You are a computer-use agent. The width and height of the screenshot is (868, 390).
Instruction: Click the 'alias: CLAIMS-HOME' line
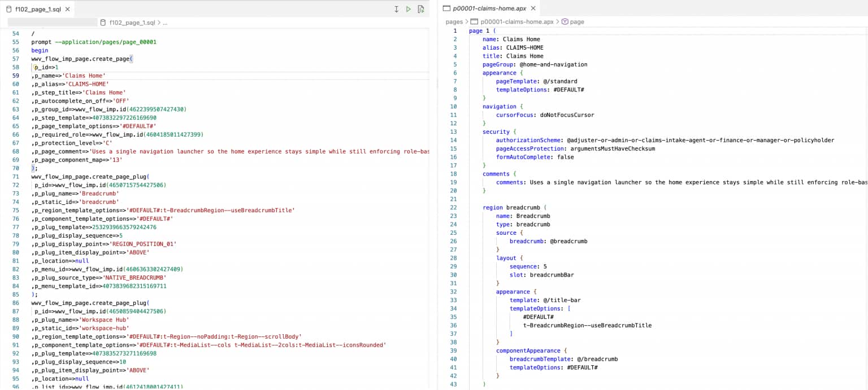513,48
